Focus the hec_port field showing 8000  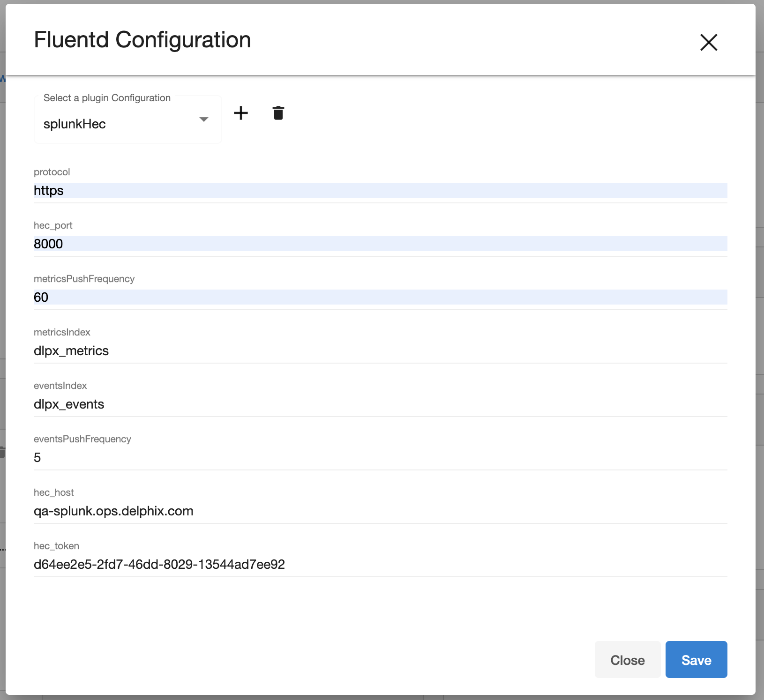[x=380, y=244]
